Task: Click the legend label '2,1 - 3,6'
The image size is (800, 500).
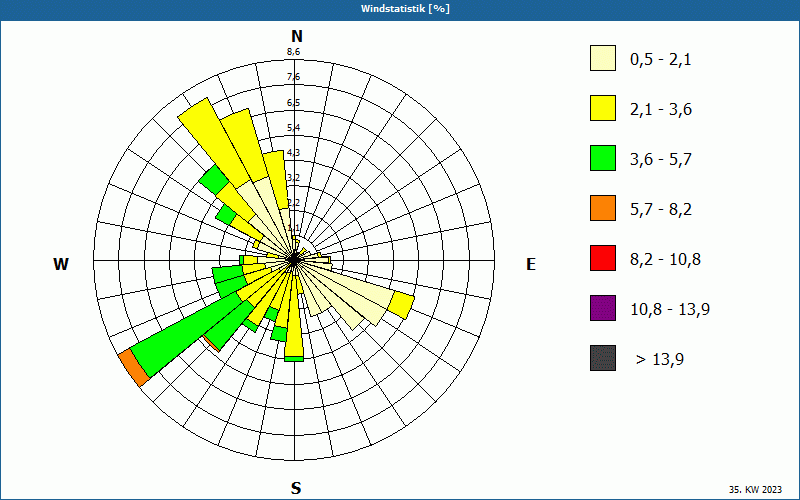Action: (x=661, y=110)
